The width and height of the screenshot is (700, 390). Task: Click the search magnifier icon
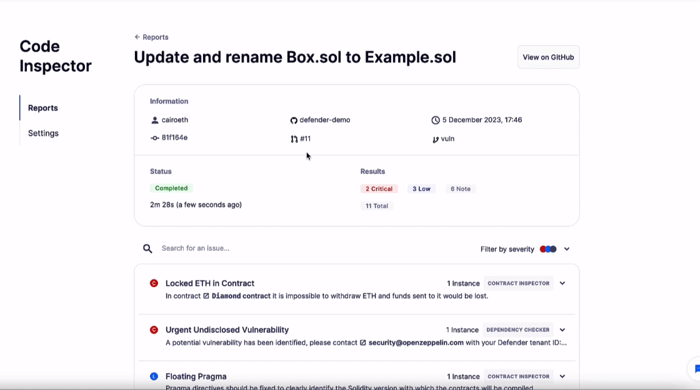[x=147, y=249]
